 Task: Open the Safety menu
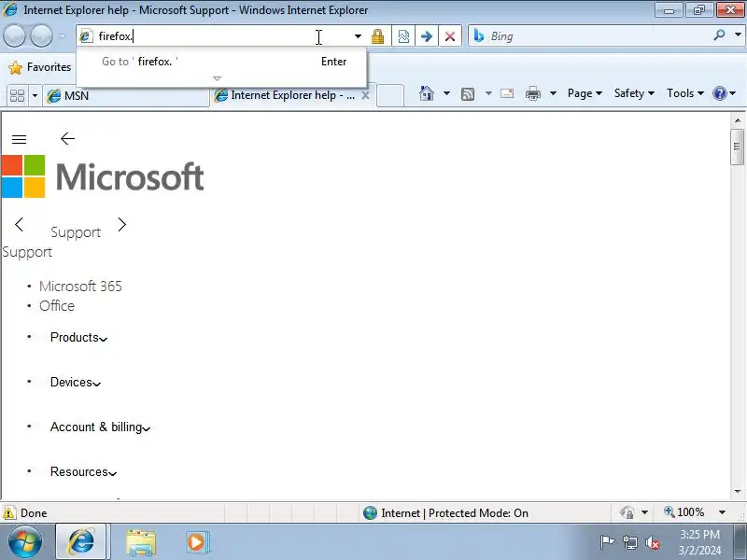[634, 93]
